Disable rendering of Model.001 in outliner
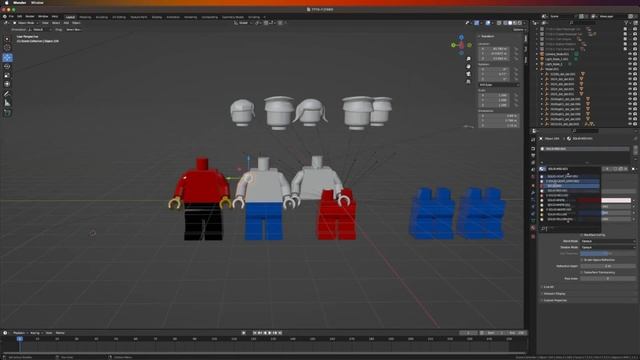This screenshot has height=360, width=640. point(635,69)
